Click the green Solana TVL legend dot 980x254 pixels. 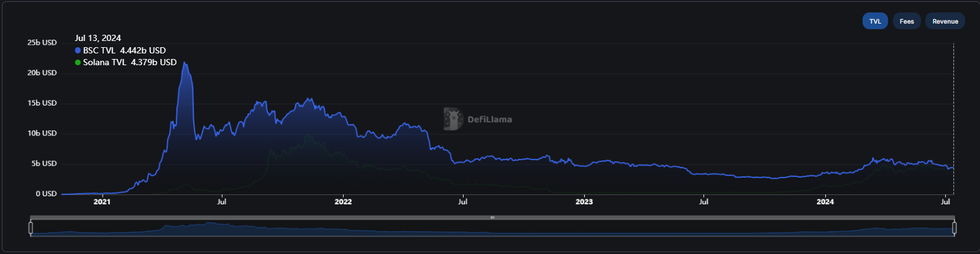(x=78, y=62)
